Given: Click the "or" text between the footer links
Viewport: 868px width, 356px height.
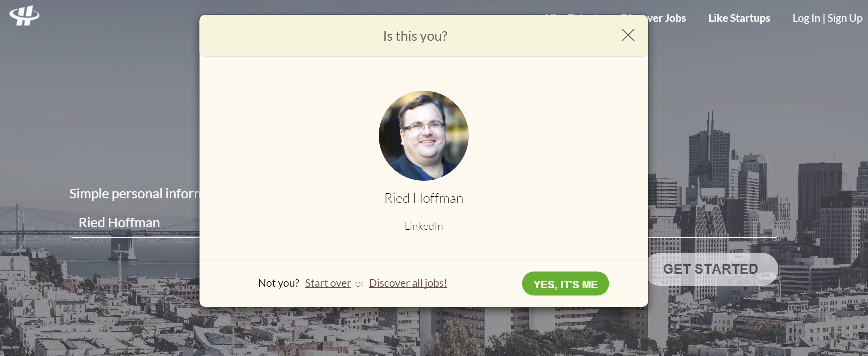Looking at the screenshot, I should [x=360, y=284].
